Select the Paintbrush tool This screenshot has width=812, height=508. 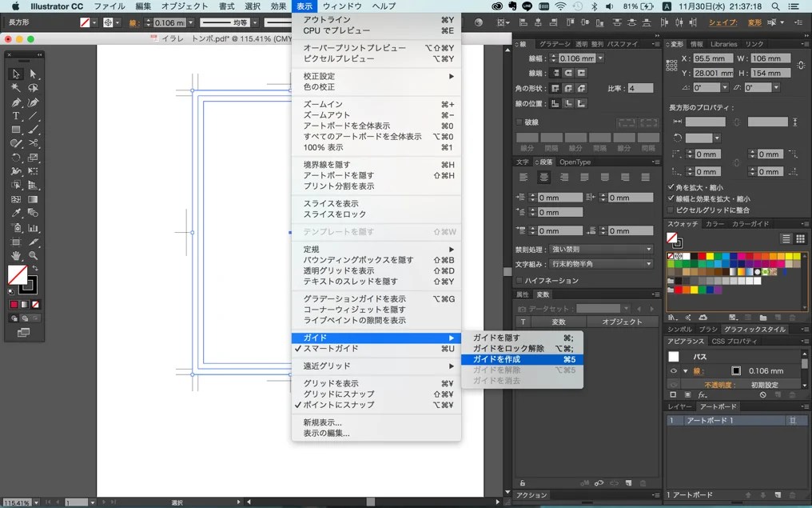click(x=33, y=130)
